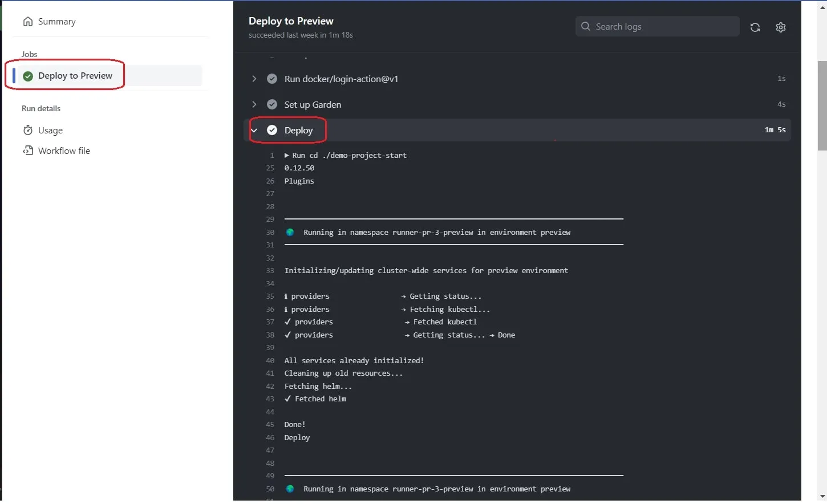Click the stopwatch icon next to Usage
The height and width of the screenshot is (504, 827).
point(28,130)
